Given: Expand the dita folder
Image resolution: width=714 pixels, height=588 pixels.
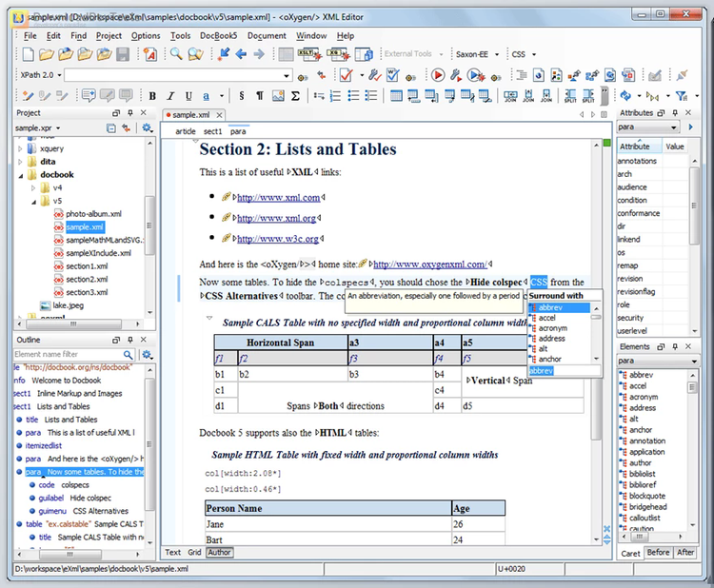Looking at the screenshot, I should (20, 162).
